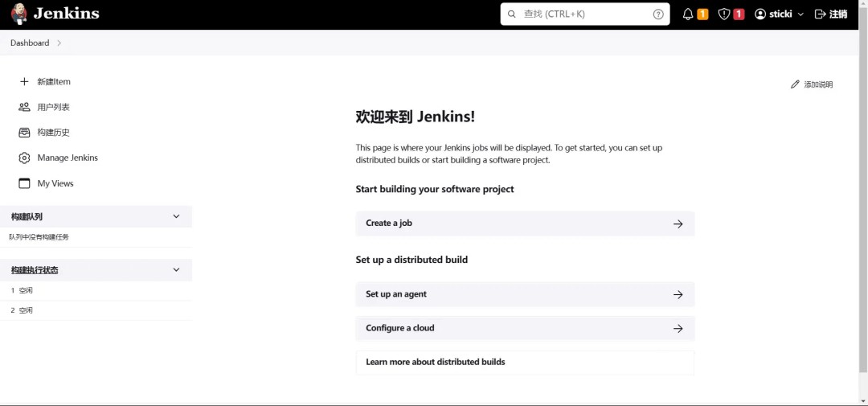This screenshot has height=406, width=868.
Task: Click Configure a cloud
Action: pos(525,328)
